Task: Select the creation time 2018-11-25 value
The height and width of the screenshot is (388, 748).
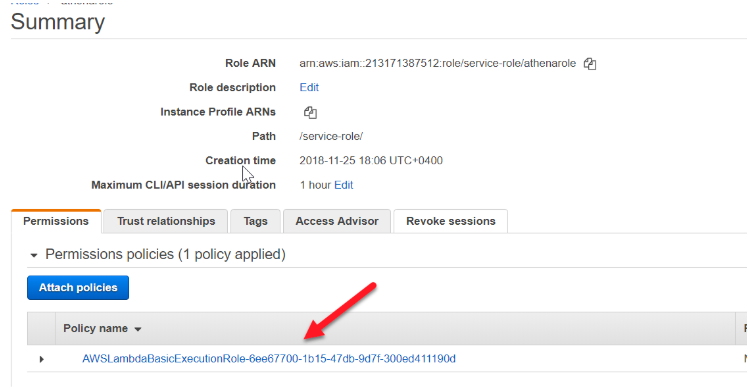Action: [x=371, y=161]
